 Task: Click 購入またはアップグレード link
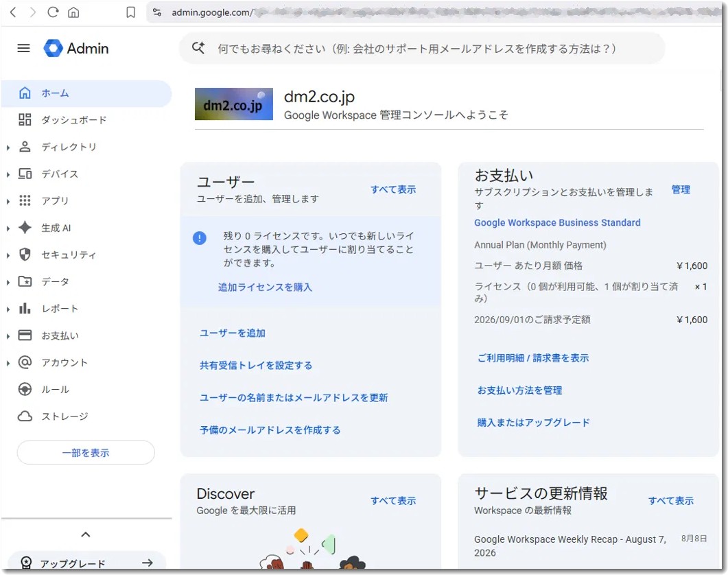pyautogui.click(x=533, y=423)
